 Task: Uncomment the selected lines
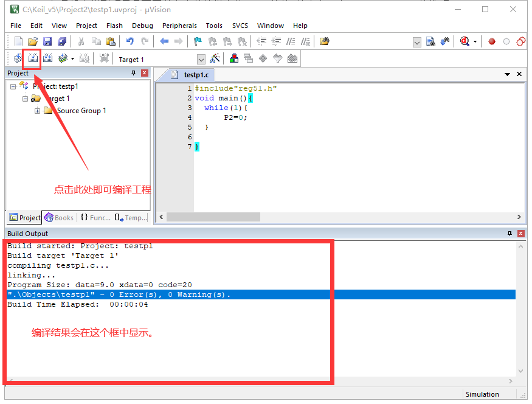(305, 41)
